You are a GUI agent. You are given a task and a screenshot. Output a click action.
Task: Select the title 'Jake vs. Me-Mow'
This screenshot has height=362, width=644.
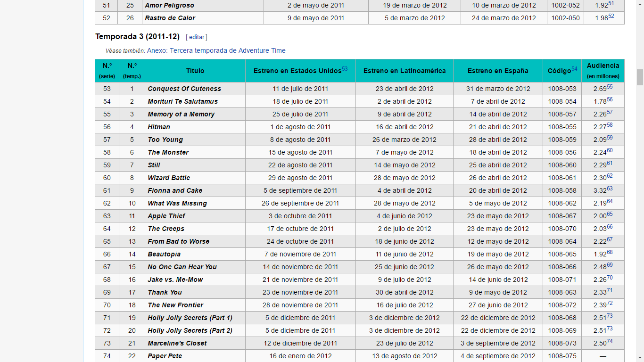pyautogui.click(x=175, y=280)
